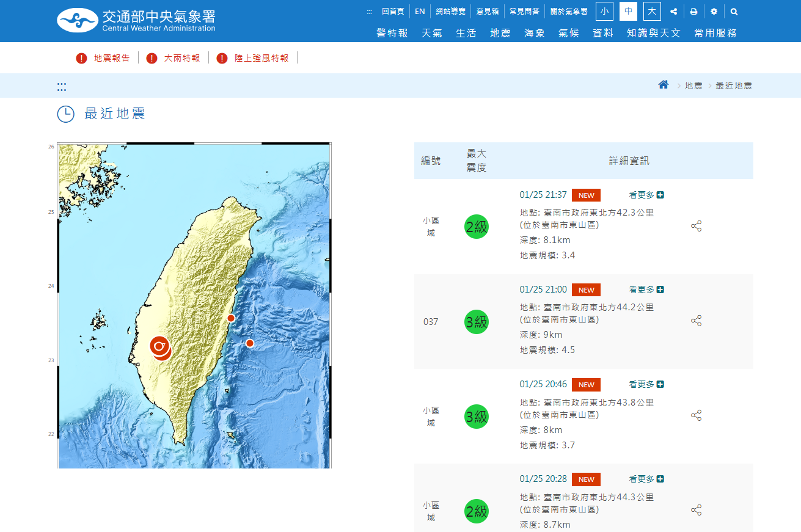Open the 警特報 main menu item
This screenshot has width=801, height=532.
392,33
